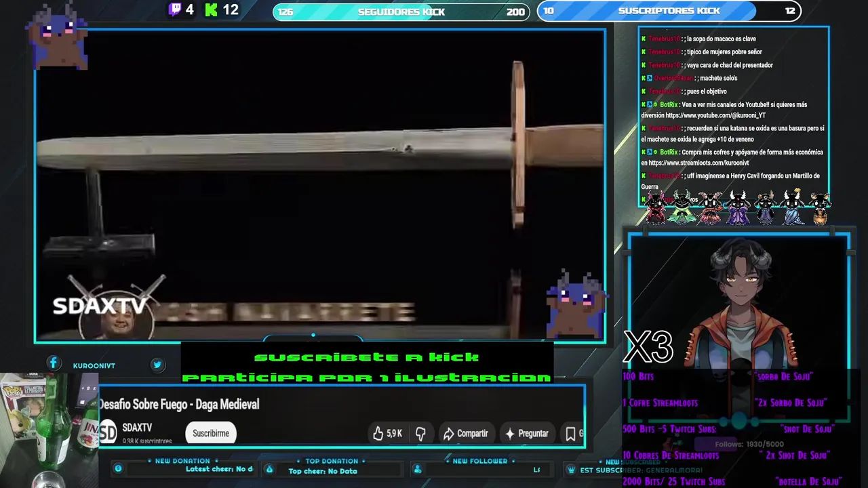Click the Seguidores Kick progress bar
Screen dimensions: 868x488
point(401,12)
